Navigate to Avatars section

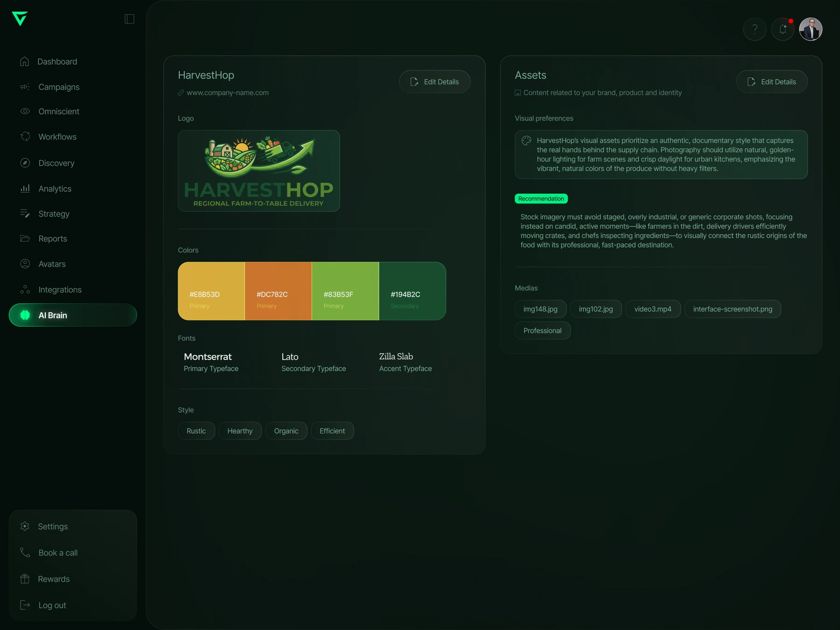(x=73, y=264)
